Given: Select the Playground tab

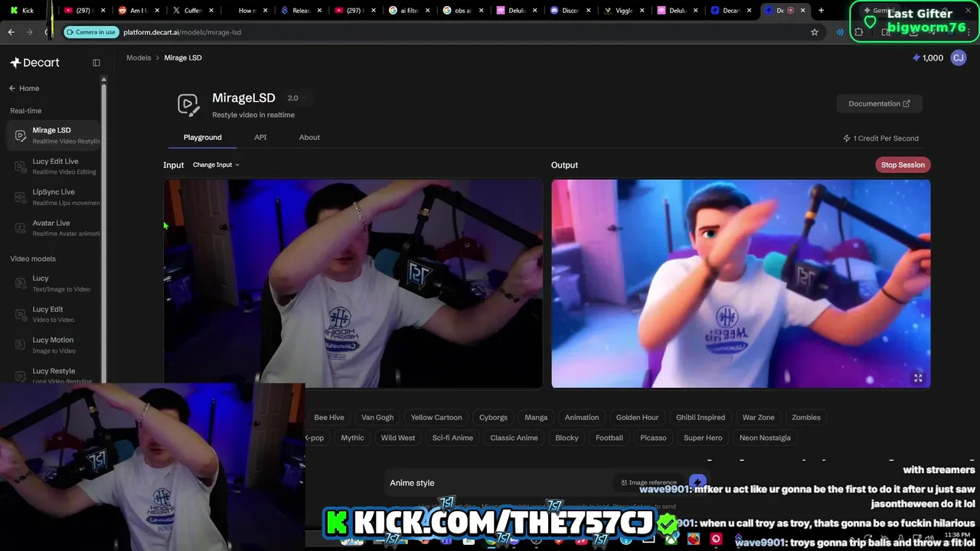Looking at the screenshot, I should (202, 137).
